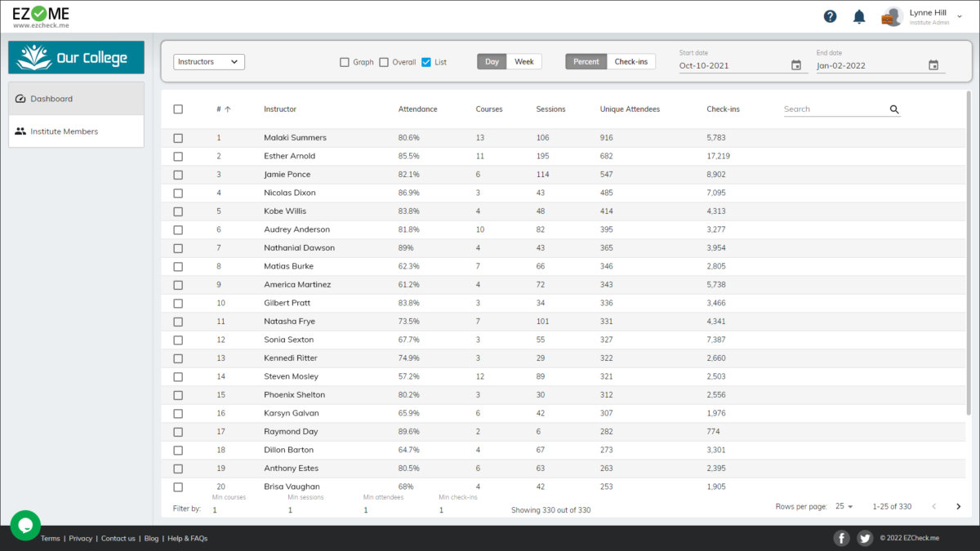Expand the Instructors dropdown
Image resolution: width=980 pixels, height=551 pixels.
209,62
